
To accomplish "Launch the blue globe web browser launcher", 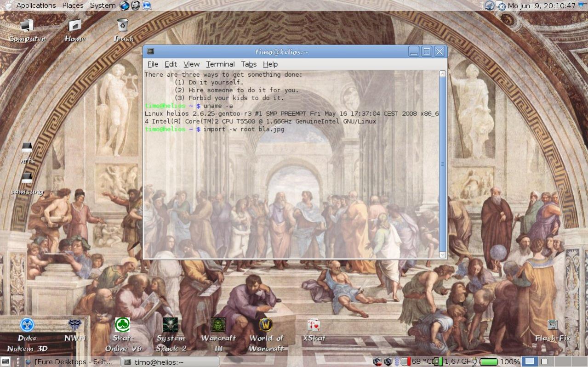I will (124, 6).
